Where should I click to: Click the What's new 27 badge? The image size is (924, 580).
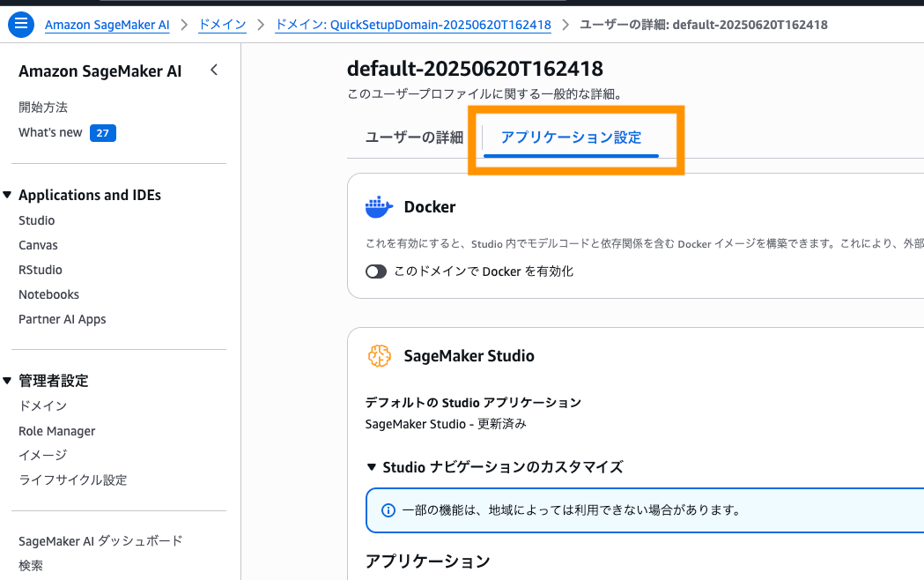point(102,133)
